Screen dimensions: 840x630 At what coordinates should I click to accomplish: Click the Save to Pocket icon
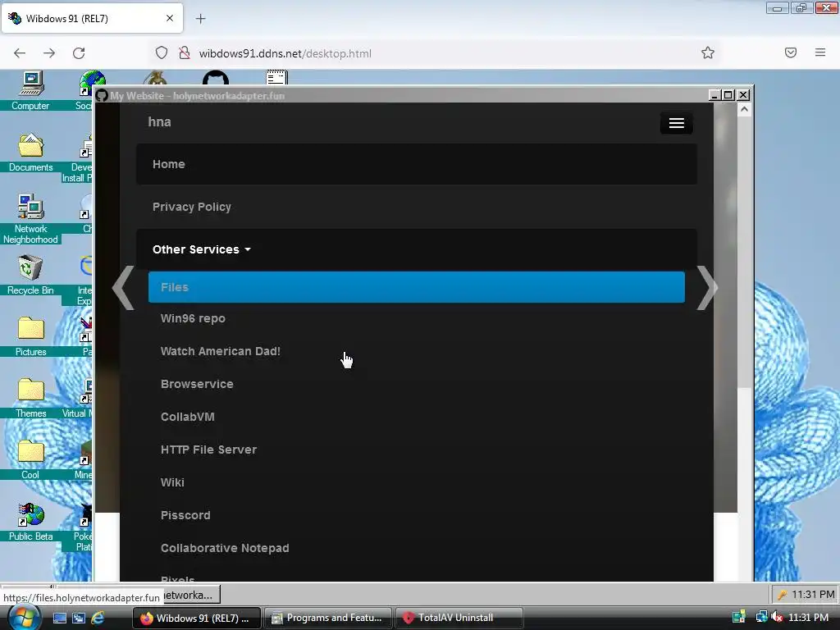coord(791,52)
